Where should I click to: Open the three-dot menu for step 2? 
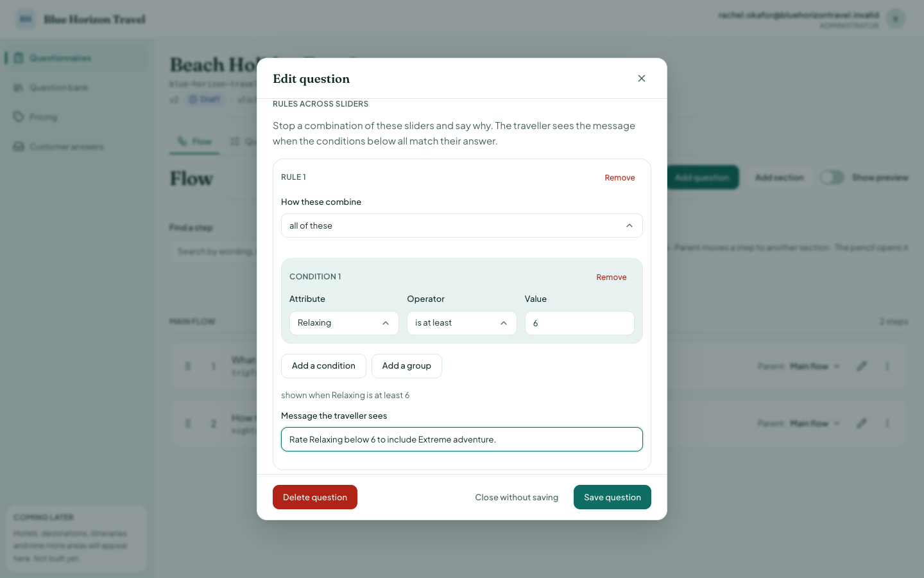click(x=887, y=423)
